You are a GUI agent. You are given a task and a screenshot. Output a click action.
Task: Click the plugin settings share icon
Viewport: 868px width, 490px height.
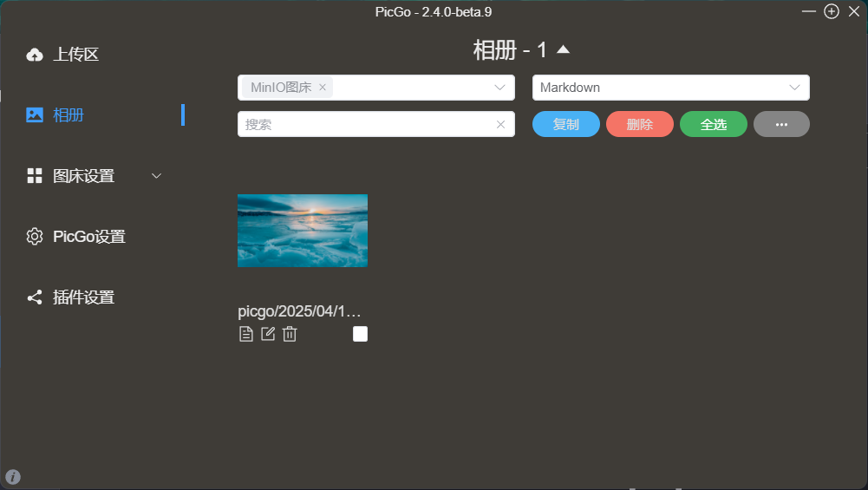[35, 297]
